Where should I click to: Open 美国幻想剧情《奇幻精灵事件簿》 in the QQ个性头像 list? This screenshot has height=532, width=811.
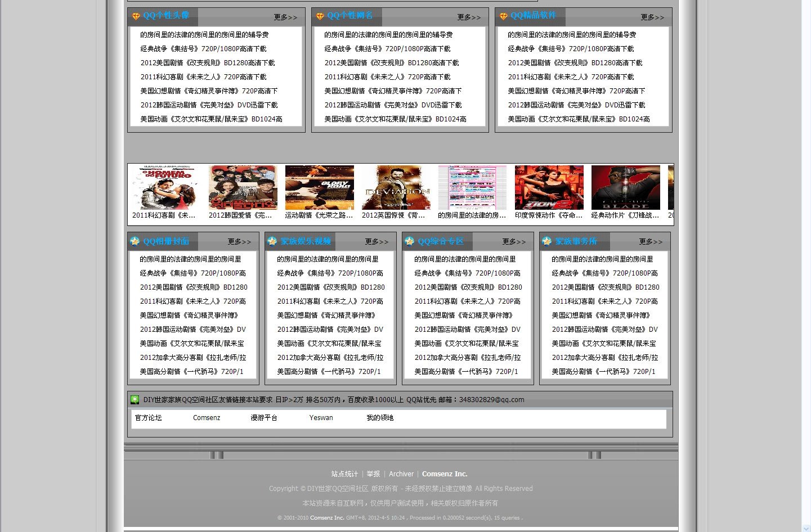coord(209,91)
